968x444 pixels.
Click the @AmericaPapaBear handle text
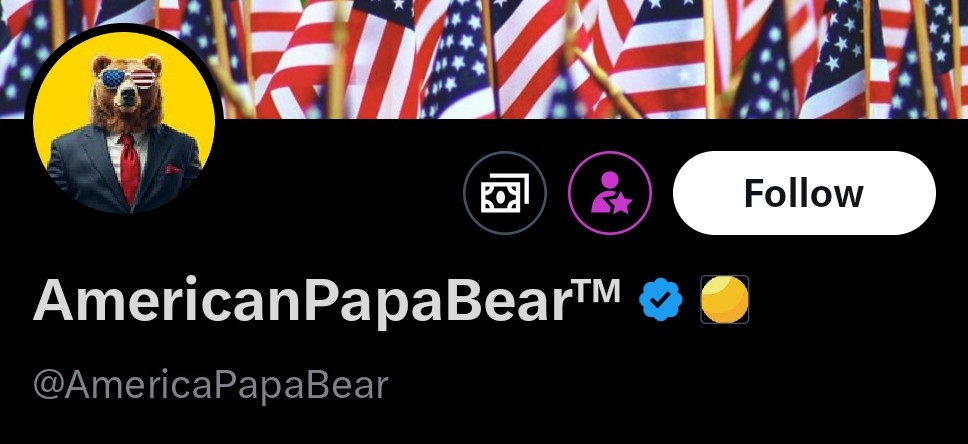[211, 384]
